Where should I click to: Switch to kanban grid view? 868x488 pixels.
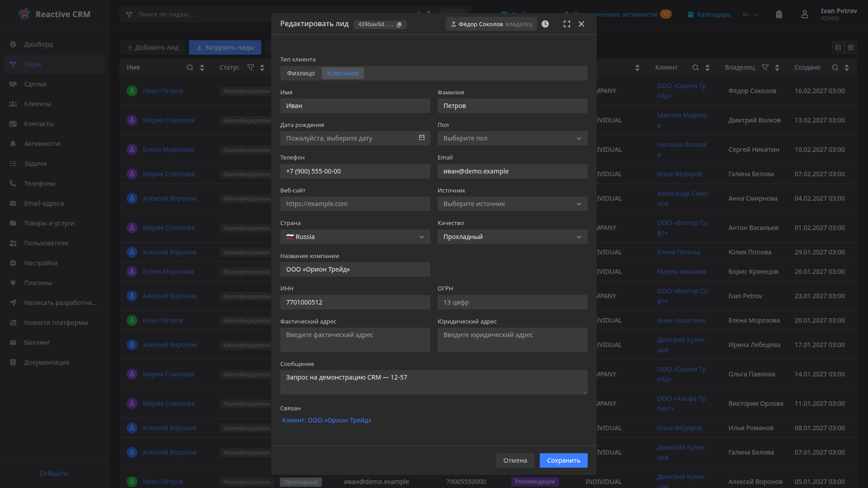tap(851, 47)
